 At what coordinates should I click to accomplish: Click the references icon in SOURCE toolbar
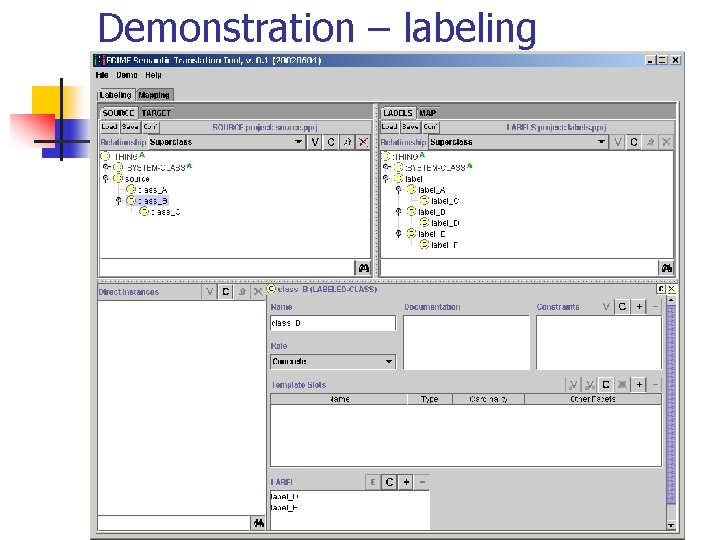[347, 142]
